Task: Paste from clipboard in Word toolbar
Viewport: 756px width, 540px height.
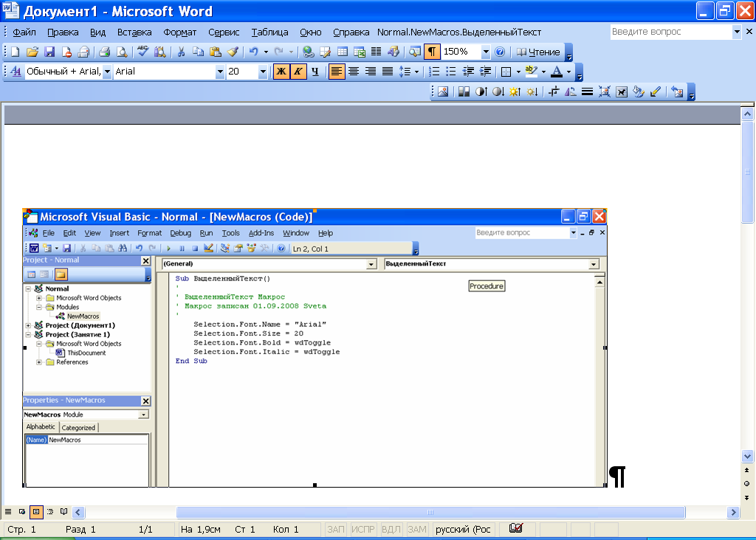Action: click(x=216, y=52)
